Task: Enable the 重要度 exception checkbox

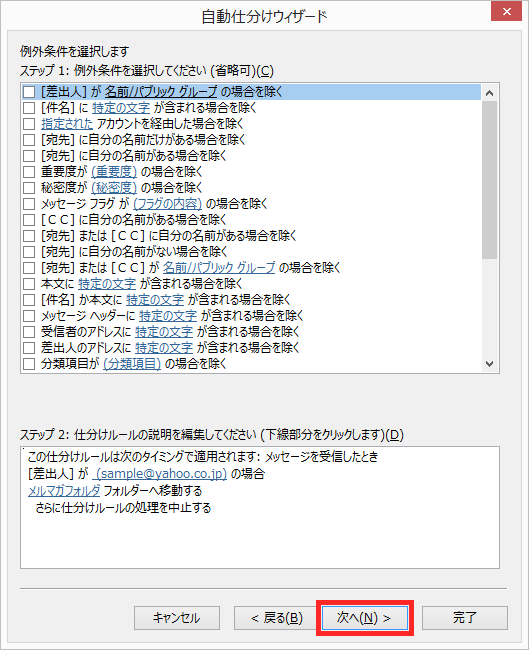Action: (x=29, y=172)
